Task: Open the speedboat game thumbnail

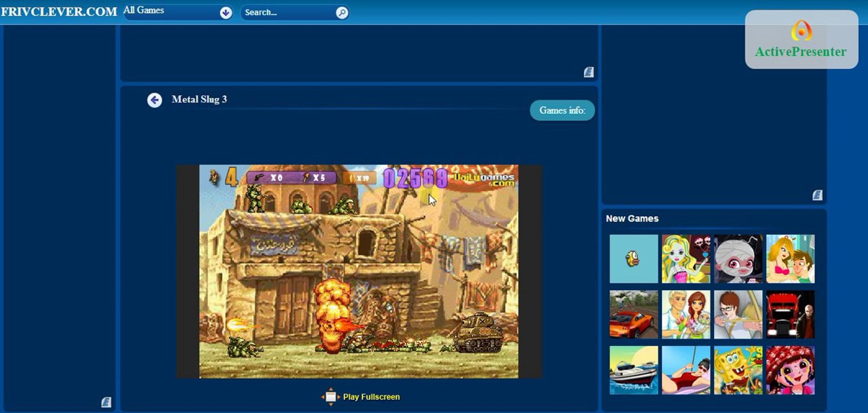Action: [634, 370]
